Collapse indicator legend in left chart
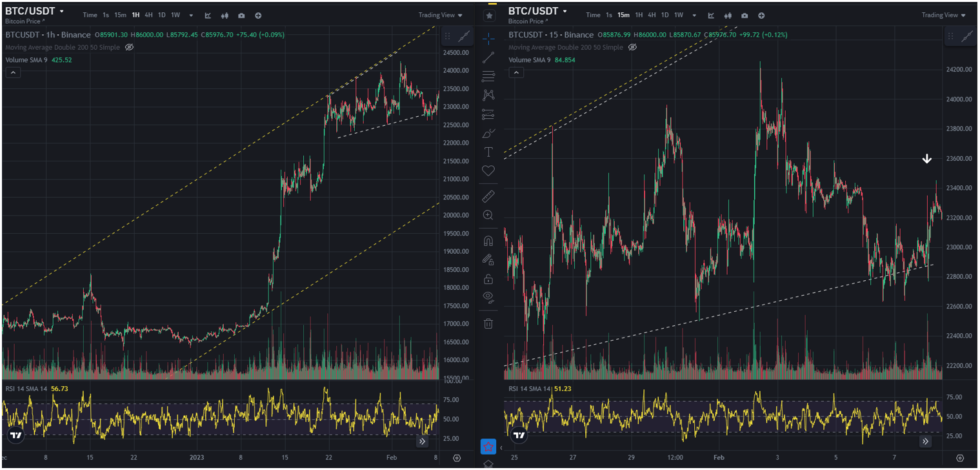 (13, 72)
